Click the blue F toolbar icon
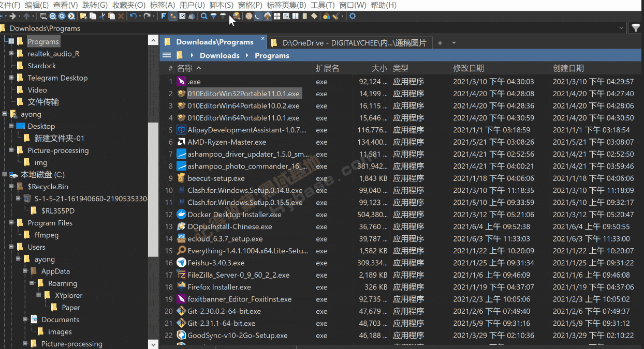 164,16
